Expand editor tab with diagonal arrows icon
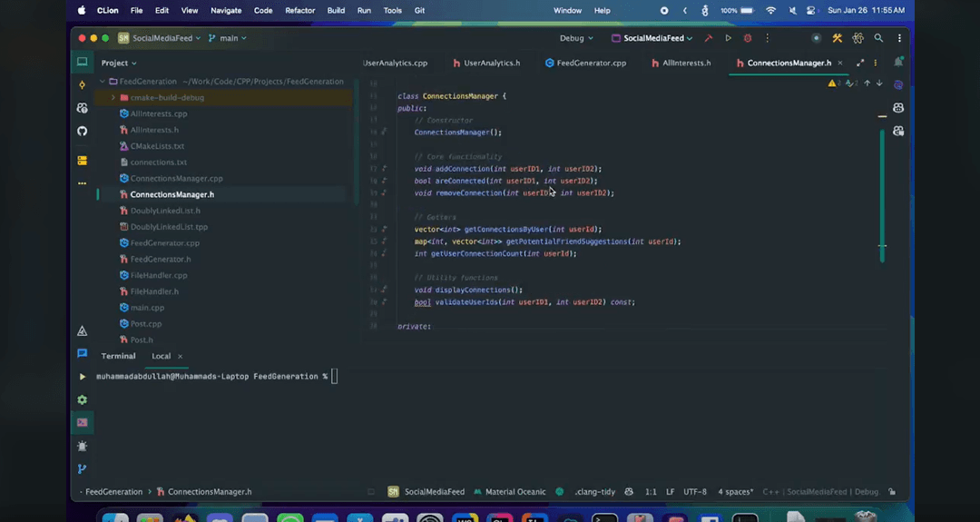980x522 pixels. click(x=860, y=64)
